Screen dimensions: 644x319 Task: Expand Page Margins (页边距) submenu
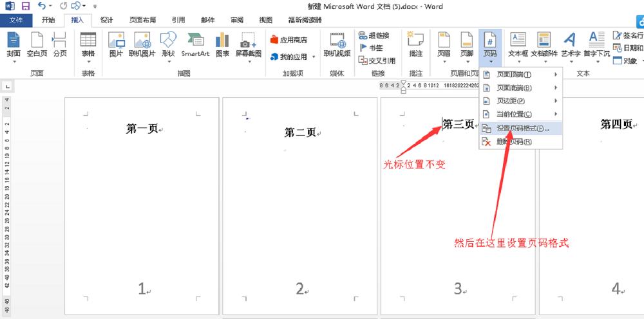pyautogui.click(x=521, y=101)
